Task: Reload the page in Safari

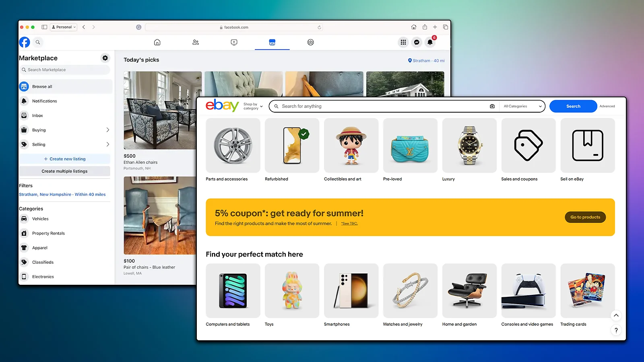Action: click(319, 27)
